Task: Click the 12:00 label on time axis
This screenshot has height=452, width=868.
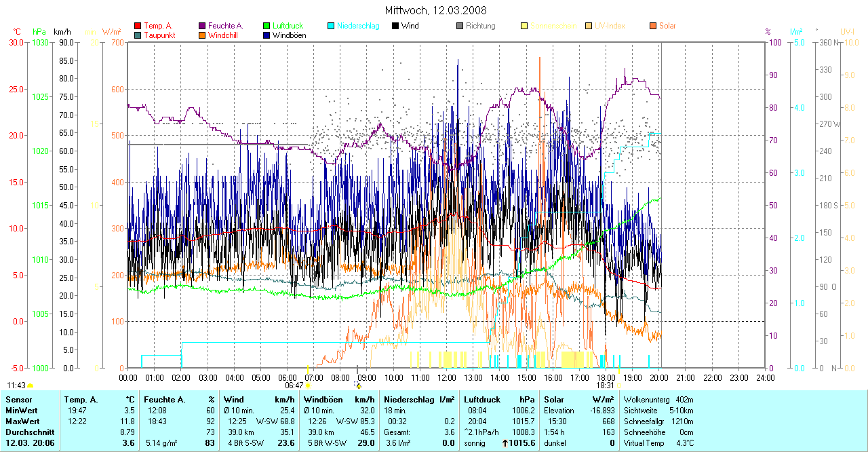Action: point(447,377)
